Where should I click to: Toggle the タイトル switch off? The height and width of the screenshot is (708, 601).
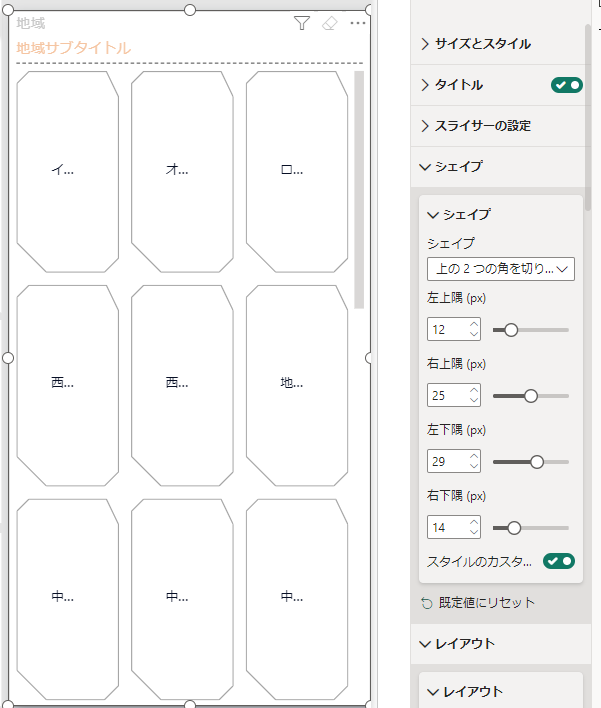point(567,85)
